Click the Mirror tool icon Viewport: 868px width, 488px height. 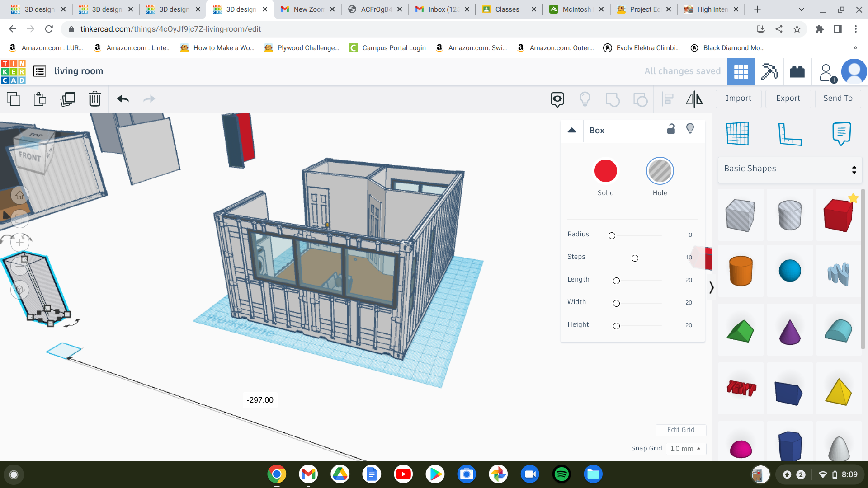pos(694,99)
